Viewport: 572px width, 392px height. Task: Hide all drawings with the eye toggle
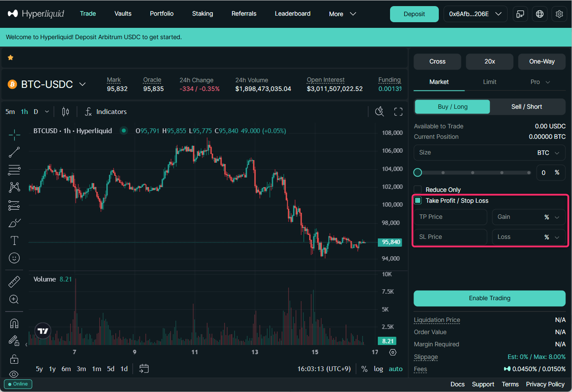[x=14, y=374]
